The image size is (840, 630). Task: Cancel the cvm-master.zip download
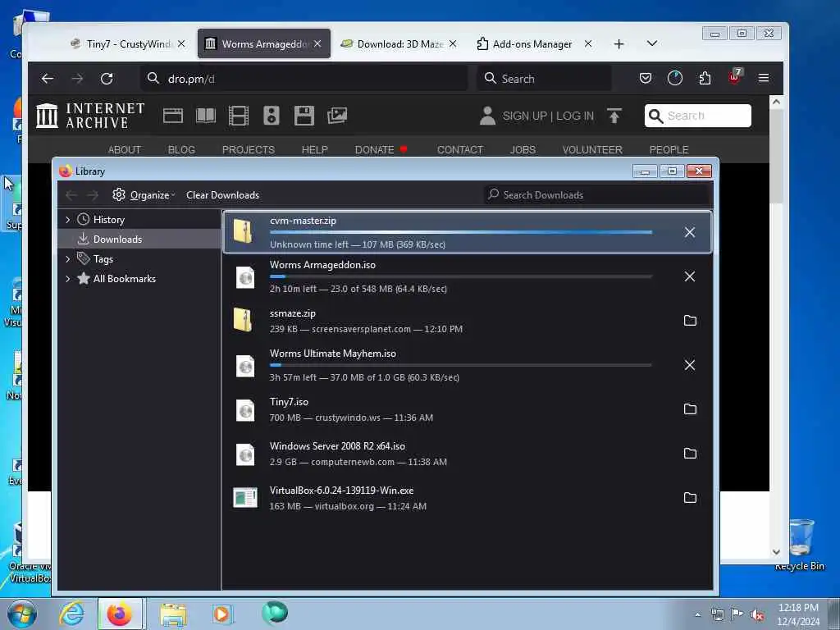coord(689,232)
